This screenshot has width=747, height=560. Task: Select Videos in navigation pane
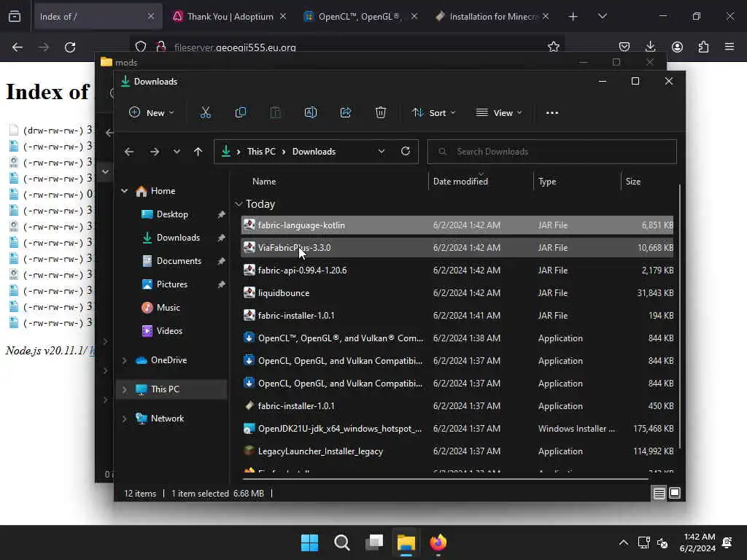click(169, 331)
